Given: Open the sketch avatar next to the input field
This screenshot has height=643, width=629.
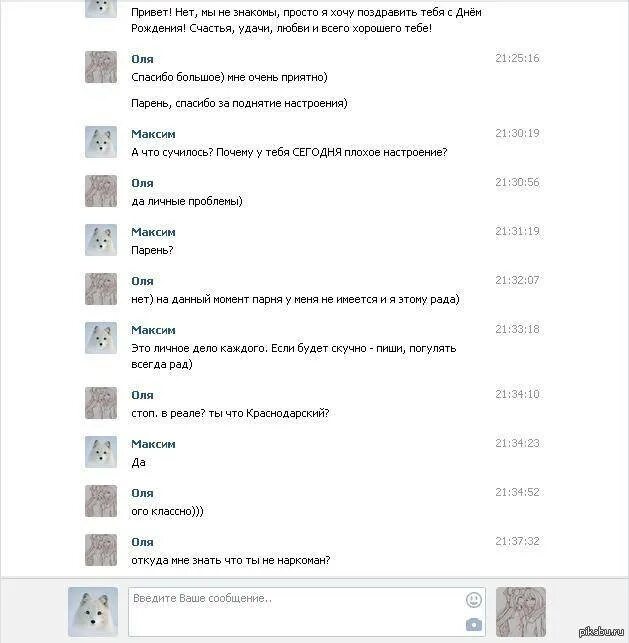Looking at the screenshot, I should 521,611.
